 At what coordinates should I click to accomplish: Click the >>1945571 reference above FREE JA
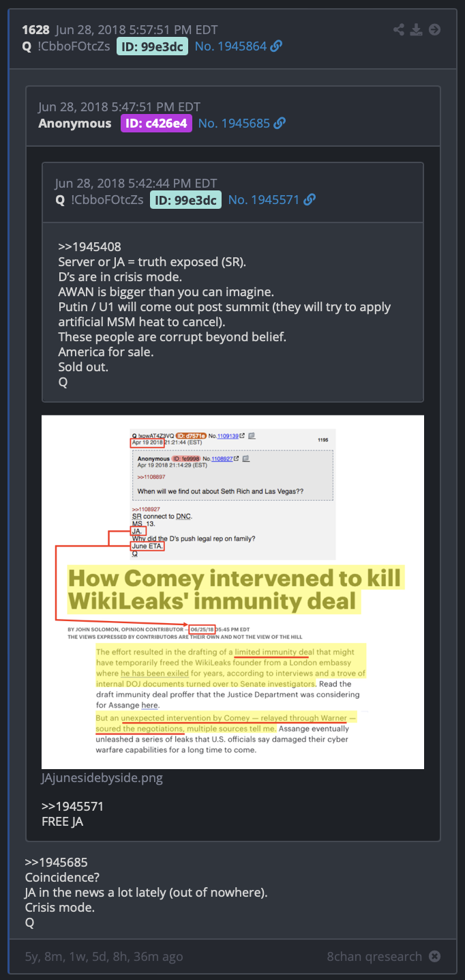tap(72, 806)
